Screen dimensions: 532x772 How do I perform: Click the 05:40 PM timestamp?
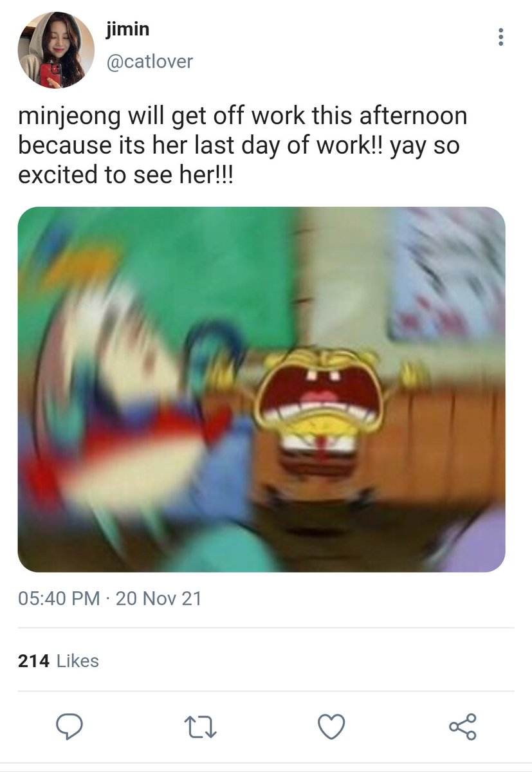coord(59,599)
